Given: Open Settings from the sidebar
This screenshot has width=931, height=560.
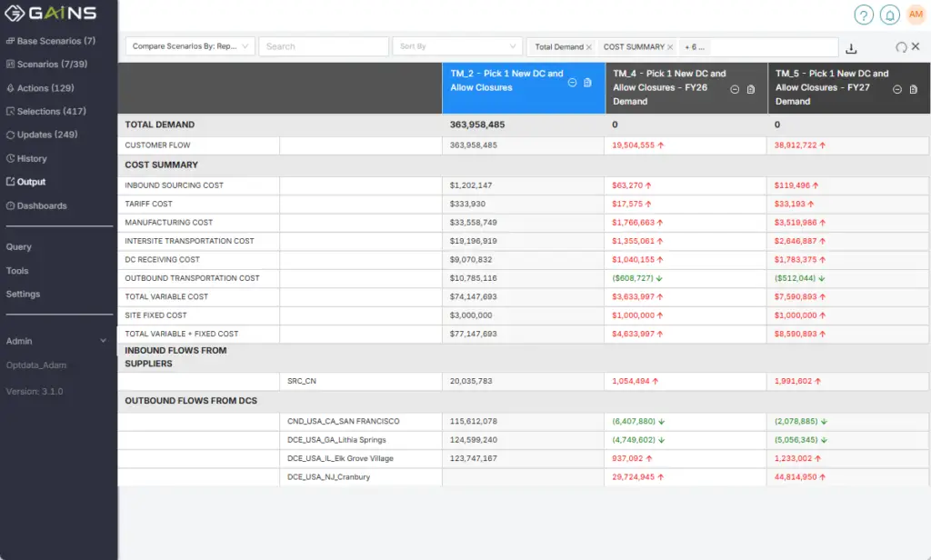Looking at the screenshot, I should [23, 294].
